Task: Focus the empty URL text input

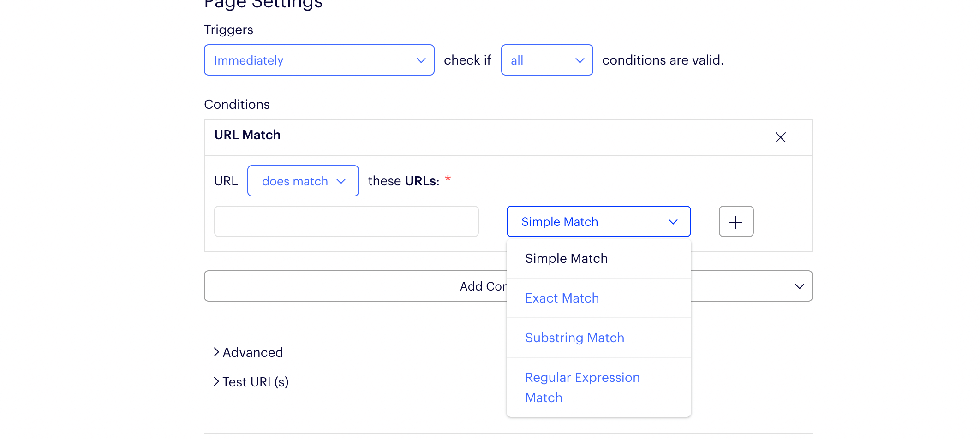Action: 346,222
